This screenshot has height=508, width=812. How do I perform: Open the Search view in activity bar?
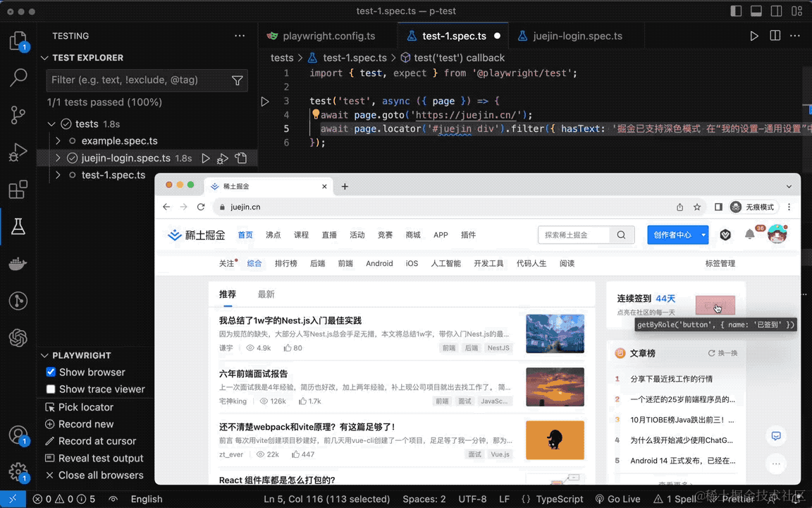18,78
